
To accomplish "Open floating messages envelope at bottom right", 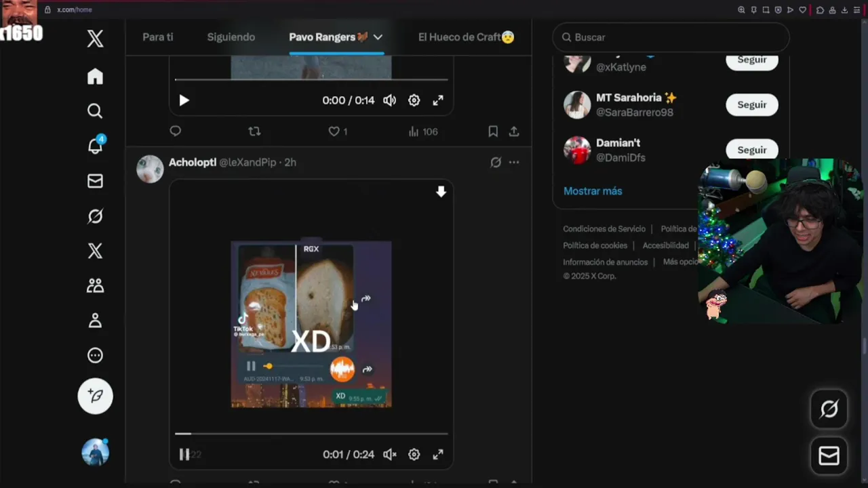I will point(829,455).
